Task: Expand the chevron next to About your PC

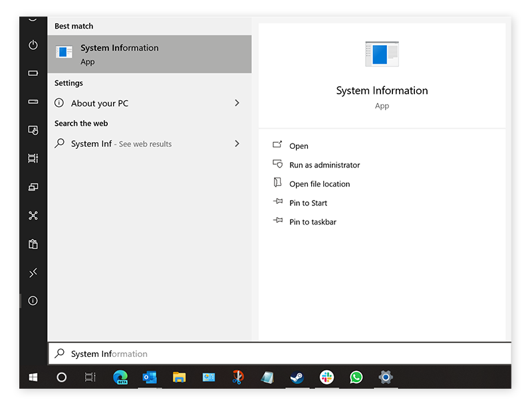Action: coord(237,103)
